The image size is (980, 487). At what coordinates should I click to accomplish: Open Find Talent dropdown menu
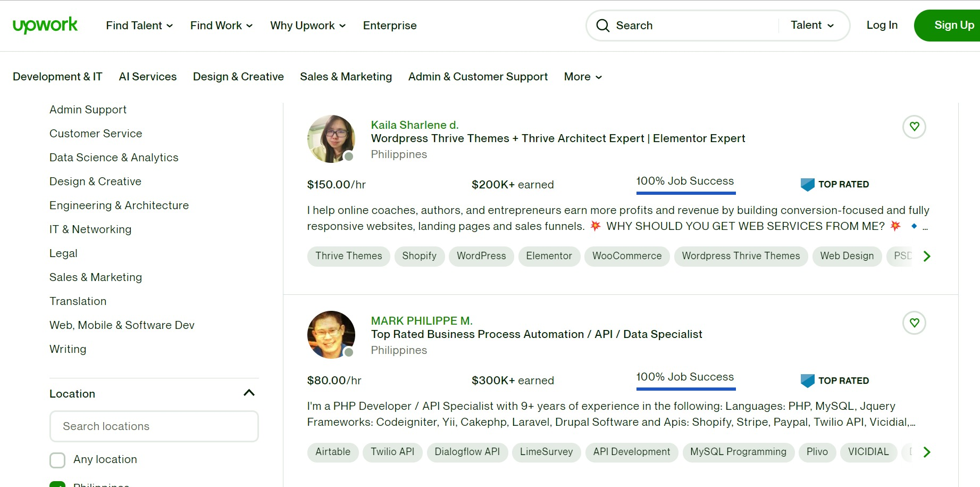click(139, 26)
